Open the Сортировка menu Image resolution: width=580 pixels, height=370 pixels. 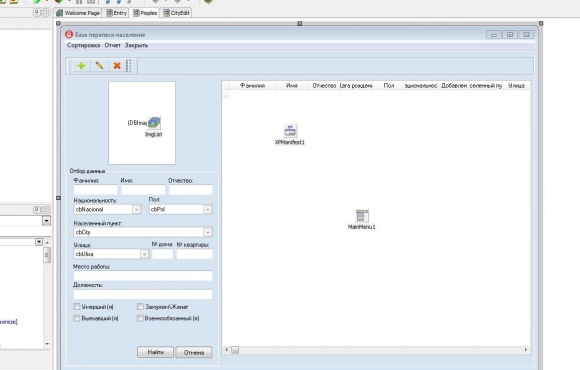pos(84,45)
